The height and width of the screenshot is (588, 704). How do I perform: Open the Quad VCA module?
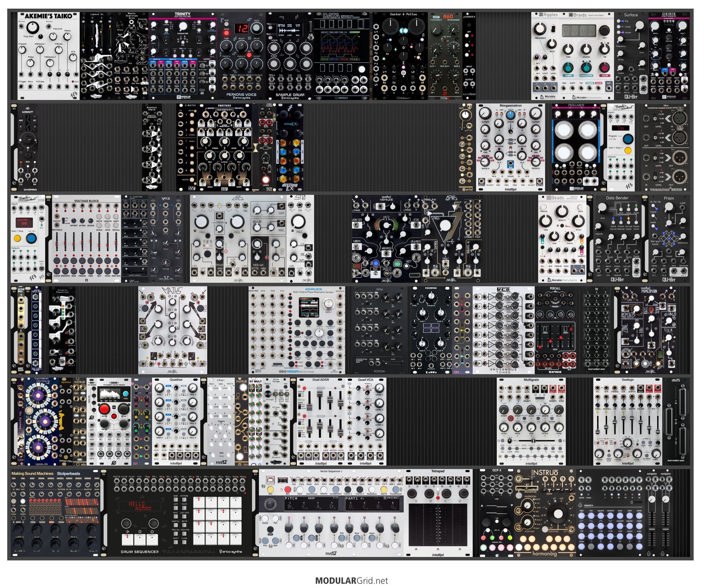pyautogui.click(x=366, y=421)
